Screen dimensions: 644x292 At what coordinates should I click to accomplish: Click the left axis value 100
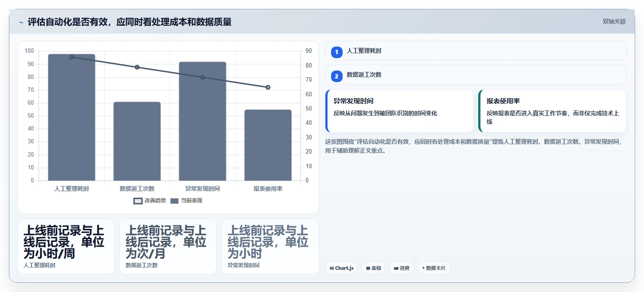pyautogui.click(x=29, y=51)
